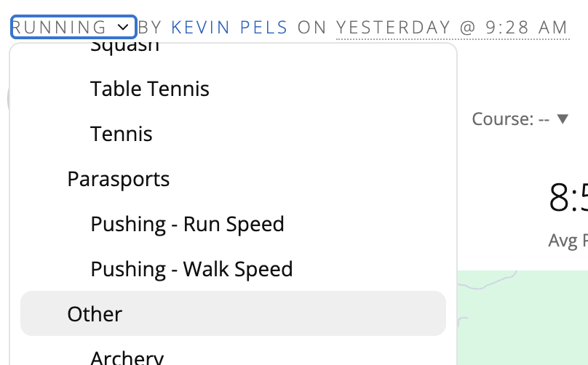This screenshot has width=588, height=365.
Task: Open the Running activity type dropdown
Action: point(73,28)
